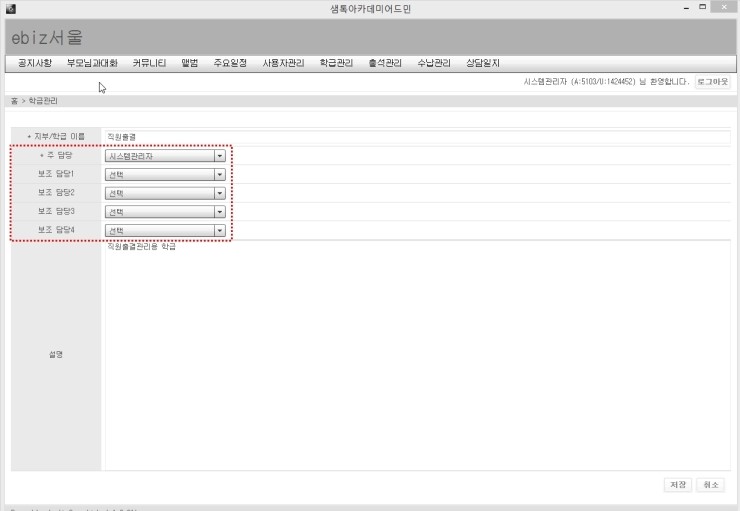Open the 보조 담당2 dropdown
The height and width of the screenshot is (511, 740).
pos(165,193)
